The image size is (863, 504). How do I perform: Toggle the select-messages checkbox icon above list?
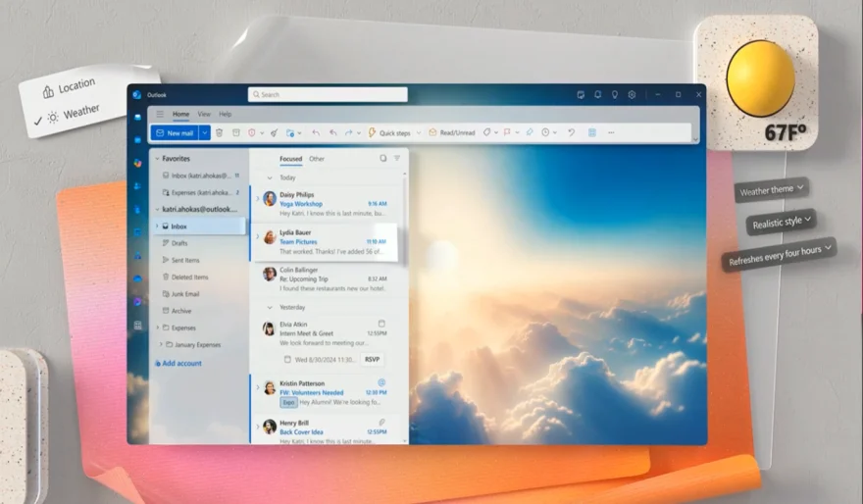(383, 159)
